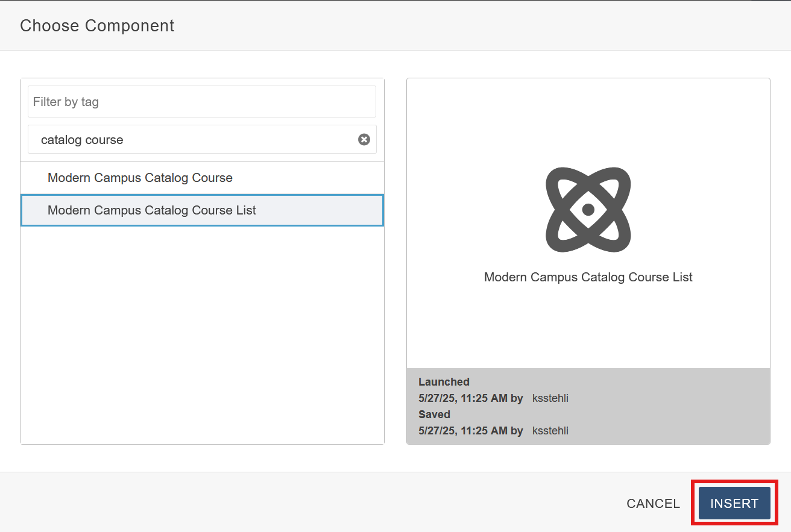
Task: Click the atom component preview icon
Action: 588,210
